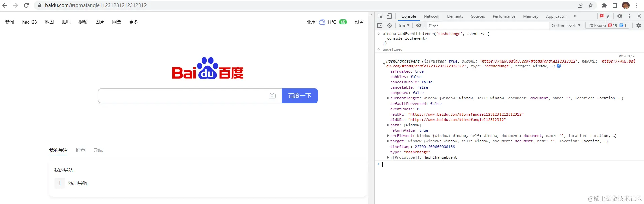Expand the target property
The width and height of the screenshot is (644, 204).
pyautogui.click(x=388, y=141)
